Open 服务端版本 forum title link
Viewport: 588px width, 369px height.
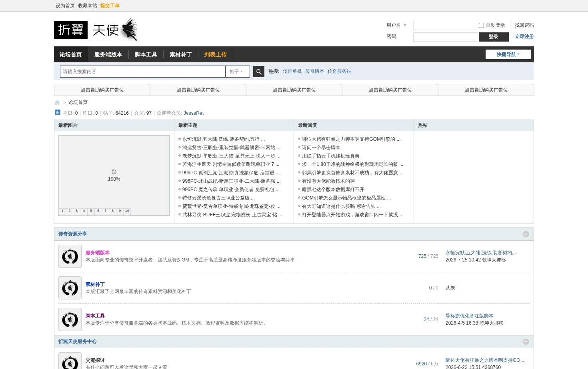pos(98,253)
